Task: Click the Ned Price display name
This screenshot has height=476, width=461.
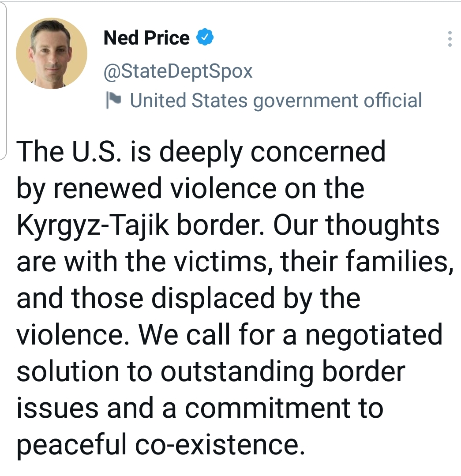Action: 146,38
